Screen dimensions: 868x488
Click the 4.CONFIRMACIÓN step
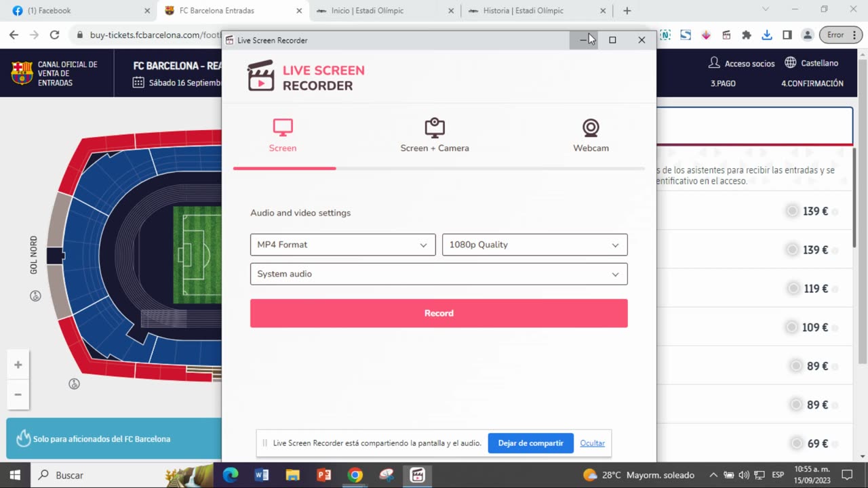pos(812,83)
